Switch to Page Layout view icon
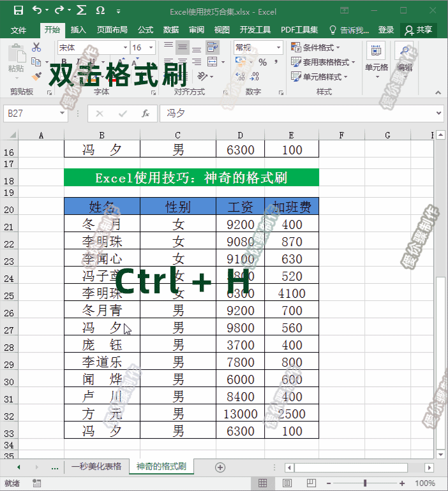 pyautogui.click(x=287, y=483)
